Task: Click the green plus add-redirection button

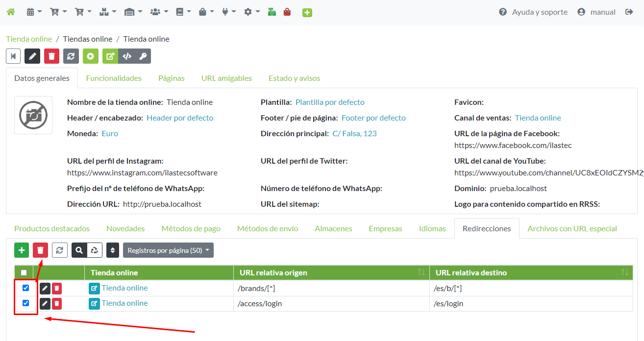Action: tap(22, 250)
